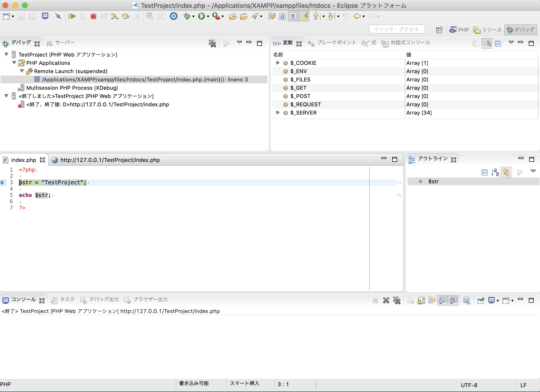The height and width of the screenshot is (392, 540).
Task: Expand the $_SERVER variable array
Action: (278, 112)
